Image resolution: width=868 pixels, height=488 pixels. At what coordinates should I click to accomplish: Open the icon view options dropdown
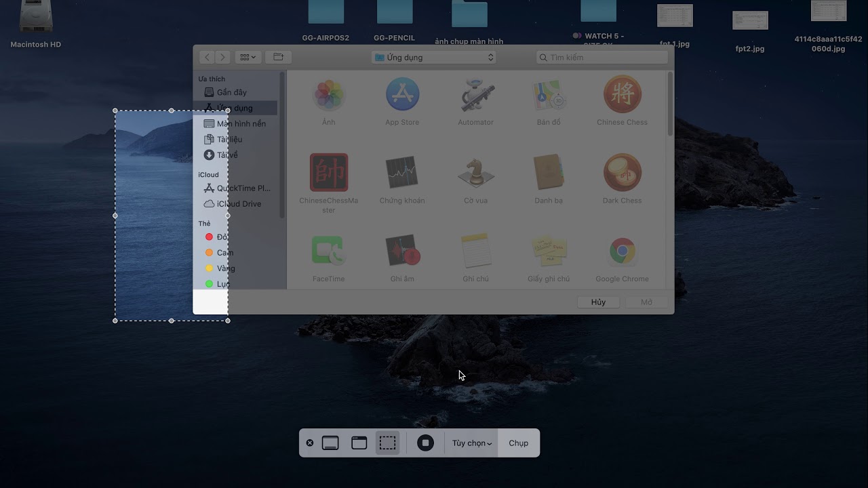(248, 58)
